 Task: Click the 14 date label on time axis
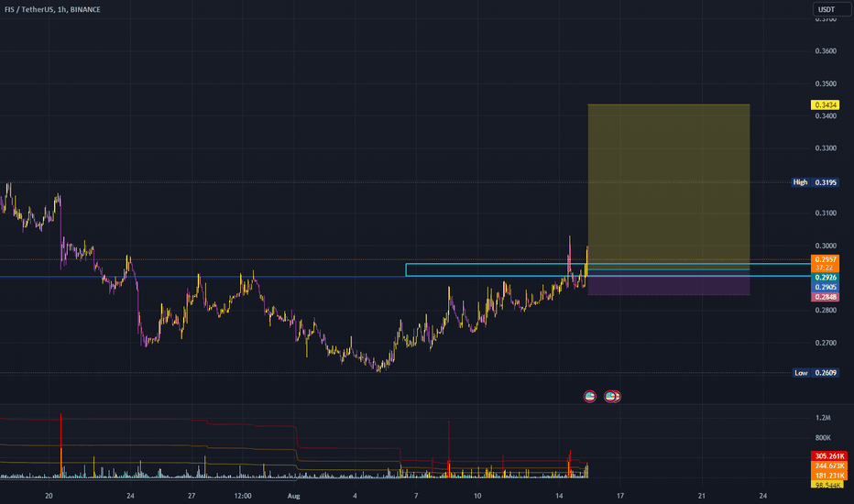(559, 496)
